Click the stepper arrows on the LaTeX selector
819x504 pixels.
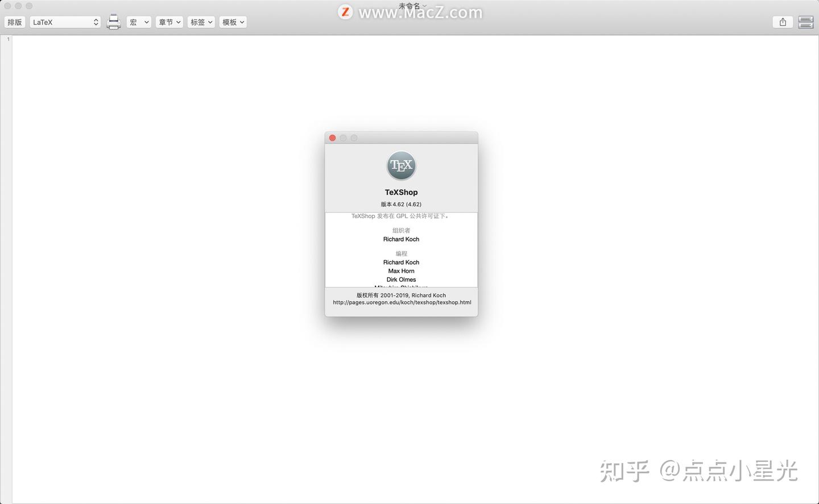click(95, 22)
